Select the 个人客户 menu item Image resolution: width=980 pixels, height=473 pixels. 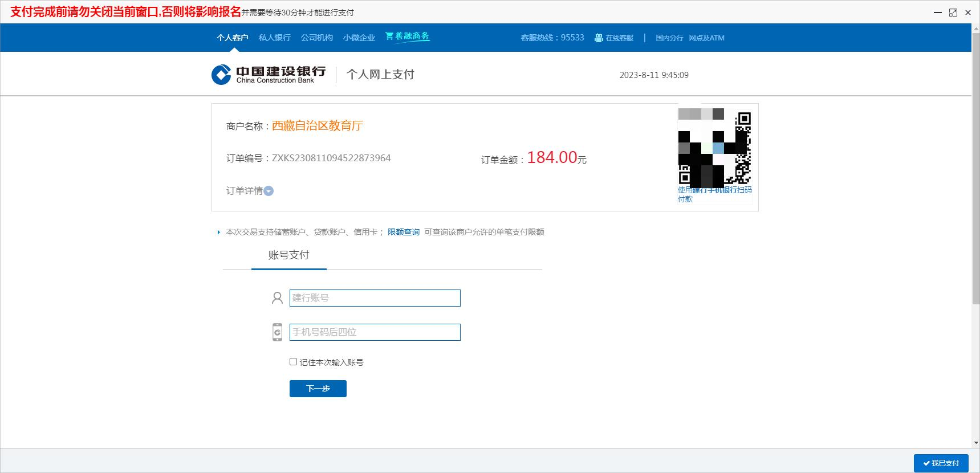pyautogui.click(x=232, y=38)
